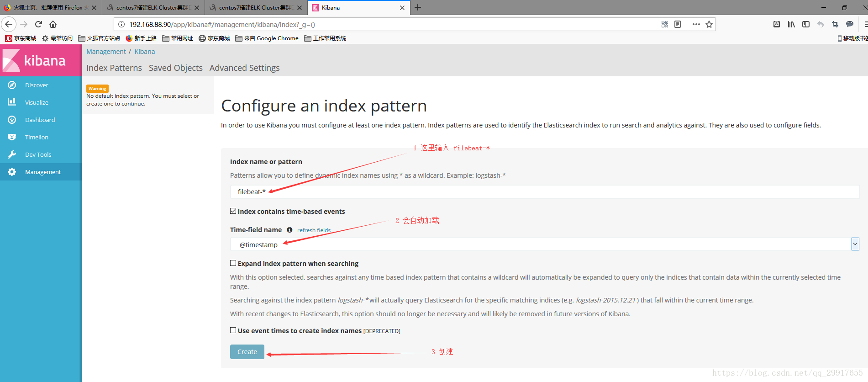Click the refresh fields link
This screenshot has width=868, height=382.
pyautogui.click(x=314, y=230)
